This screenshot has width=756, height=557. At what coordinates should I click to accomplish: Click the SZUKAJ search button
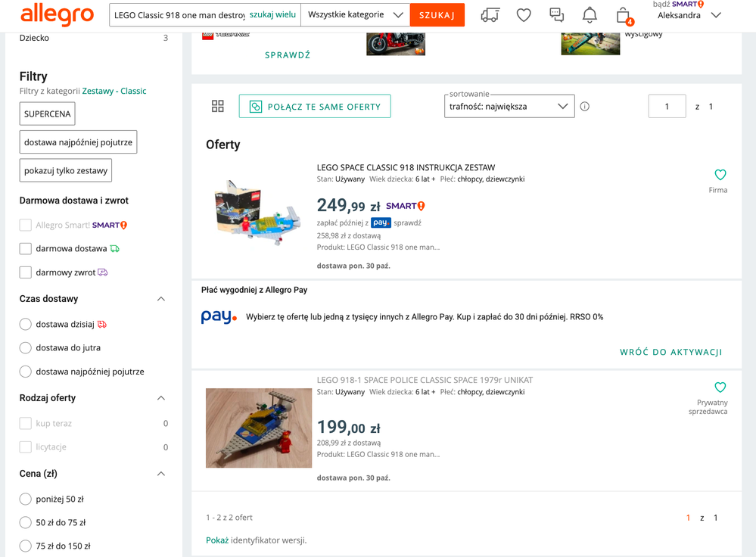point(437,15)
